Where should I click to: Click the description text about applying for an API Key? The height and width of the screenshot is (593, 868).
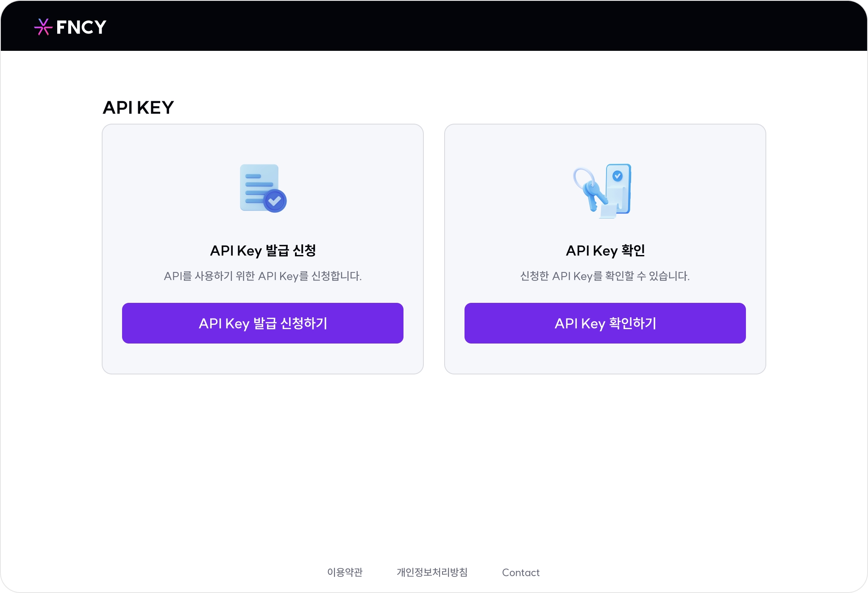coord(263,276)
